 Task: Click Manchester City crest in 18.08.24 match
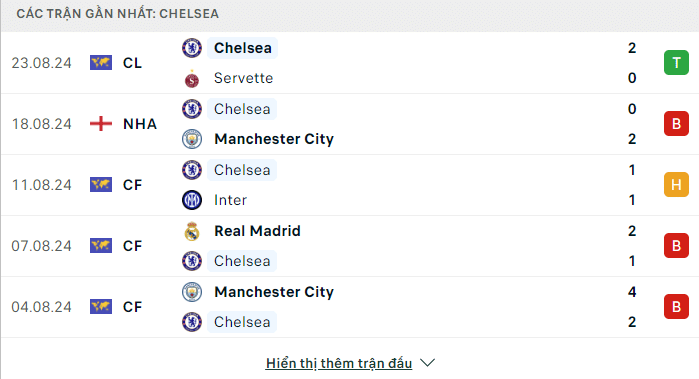click(192, 139)
